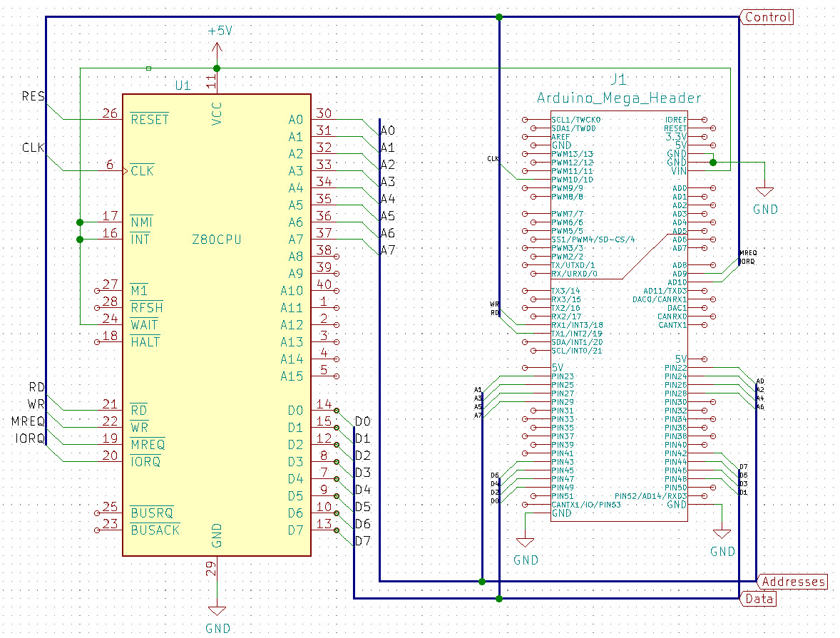Select the AD11/TXD3 pin label
The height and width of the screenshot is (638, 840).
(x=665, y=291)
